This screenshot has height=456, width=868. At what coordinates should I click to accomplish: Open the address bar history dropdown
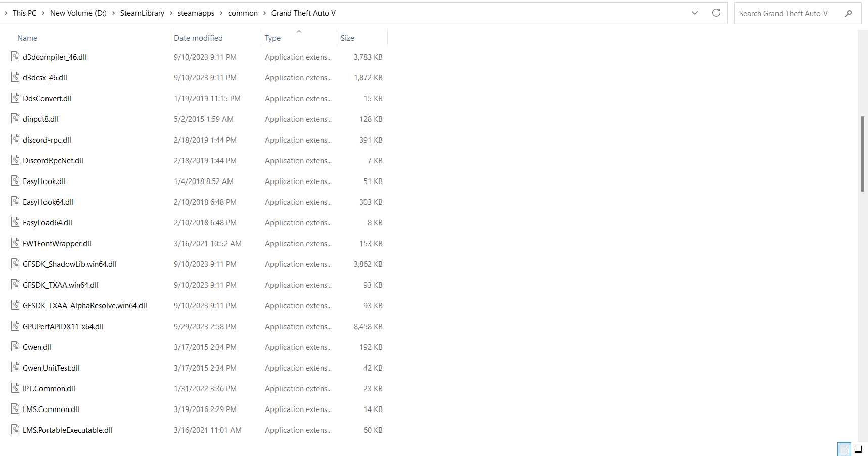pos(695,13)
